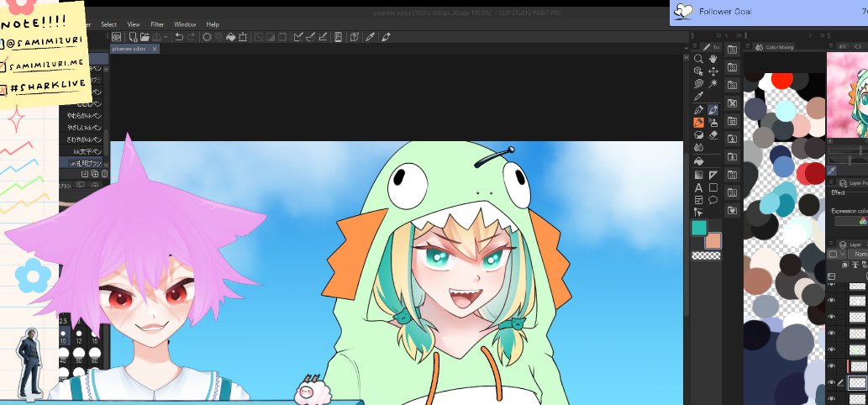Open the save options dropdown arrow

pyautogui.click(x=166, y=37)
